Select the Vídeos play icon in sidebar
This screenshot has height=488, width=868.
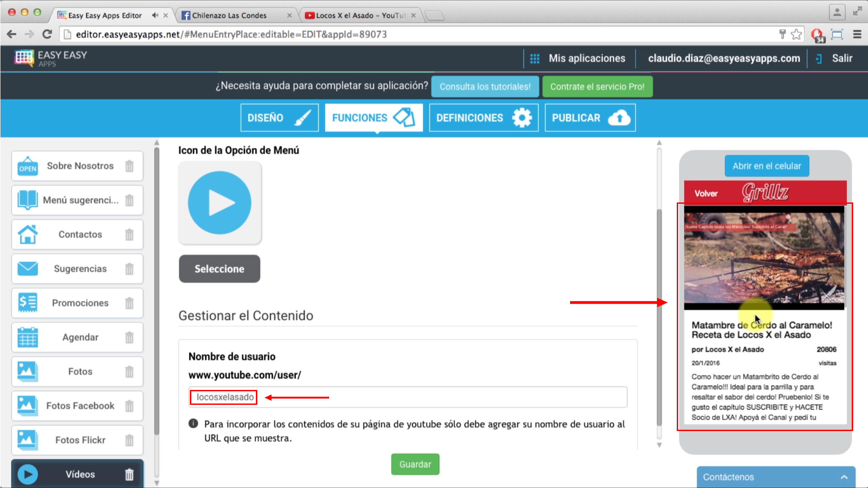pyautogui.click(x=28, y=474)
